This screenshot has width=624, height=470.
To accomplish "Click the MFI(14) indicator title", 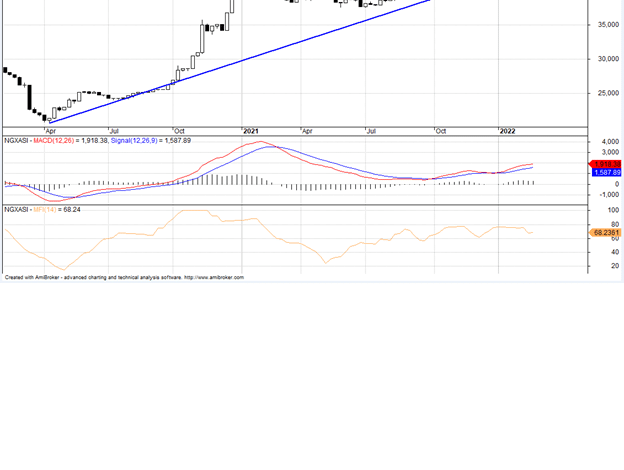I will tap(45, 210).
